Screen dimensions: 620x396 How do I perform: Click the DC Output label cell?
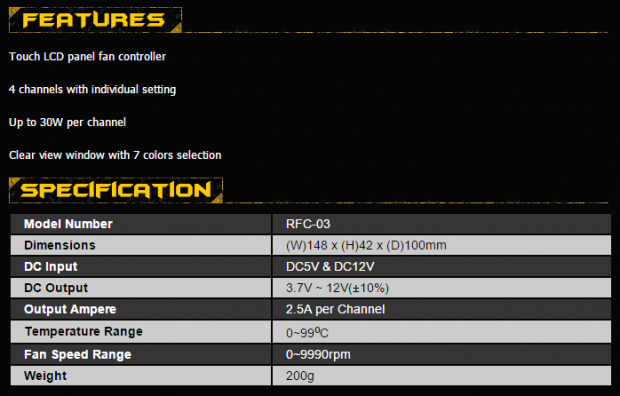[141, 288]
